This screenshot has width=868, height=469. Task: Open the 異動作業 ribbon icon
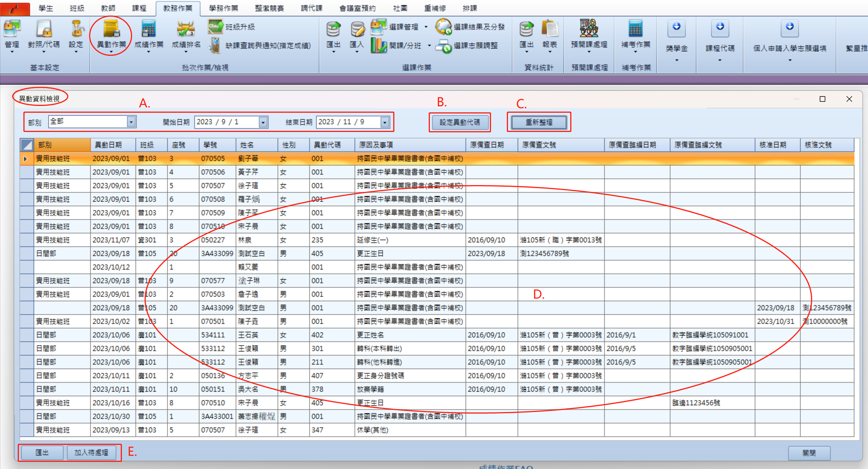click(x=111, y=29)
